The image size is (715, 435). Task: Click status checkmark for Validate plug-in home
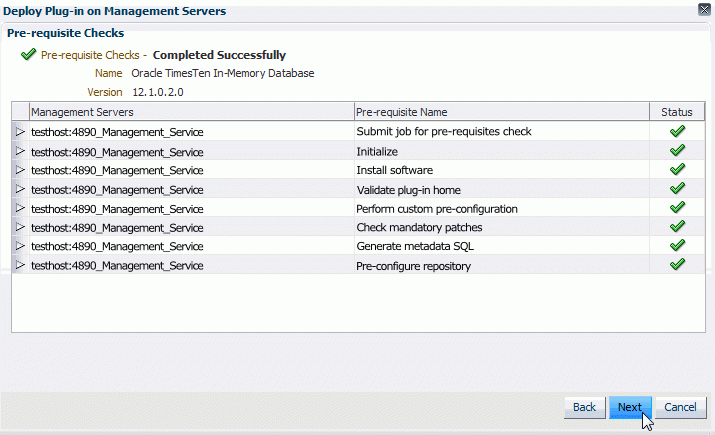pos(677,188)
